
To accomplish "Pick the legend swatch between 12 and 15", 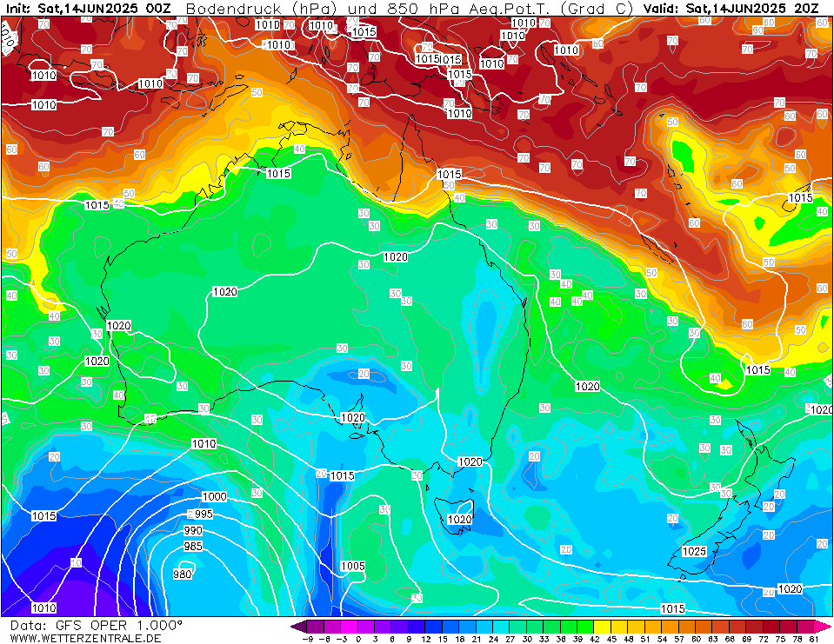I will pyautogui.click(x=433, y=626).
